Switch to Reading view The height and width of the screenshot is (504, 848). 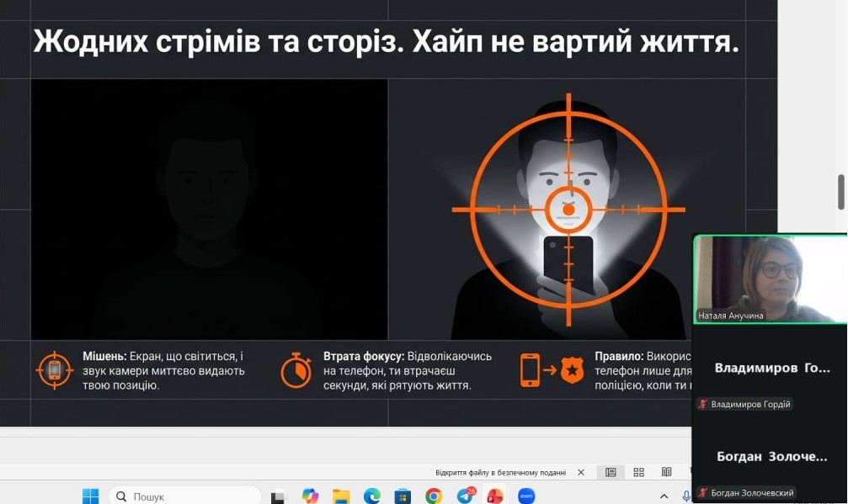(x=666, y=472)
